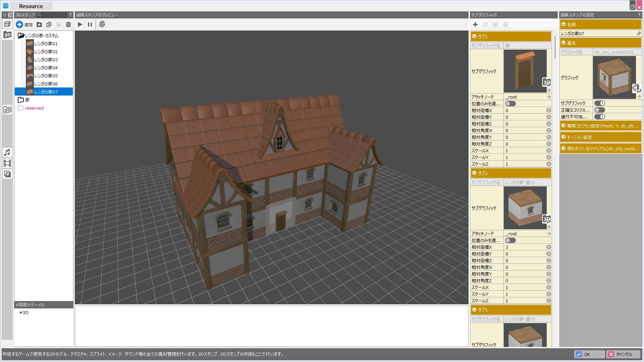Open the film strip movie category
This screenshot has height=362, width=644.
[7, 163]
